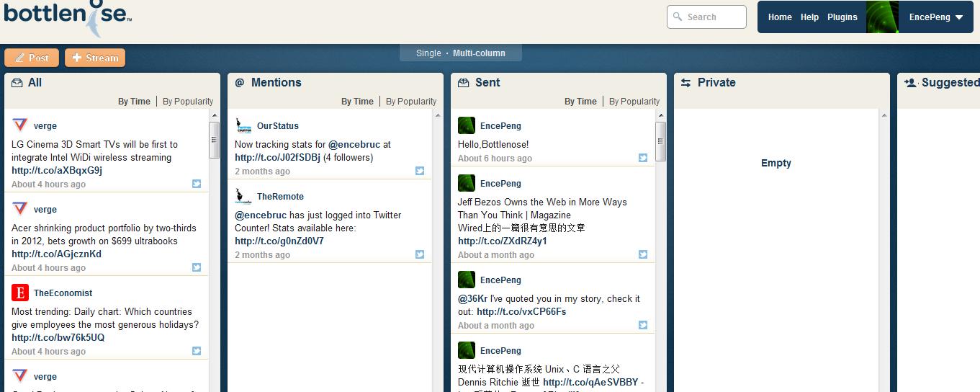Click the OurStatus avatar icon

243,125
